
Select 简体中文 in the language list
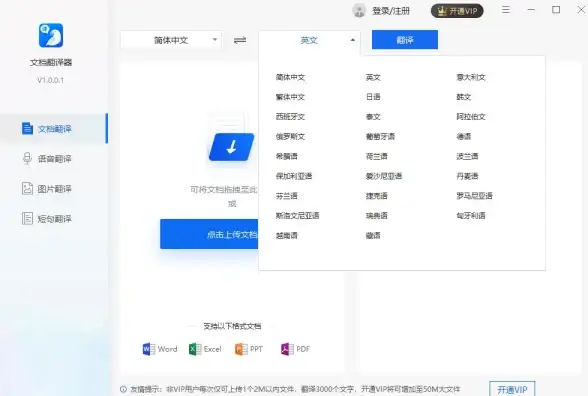290,77
